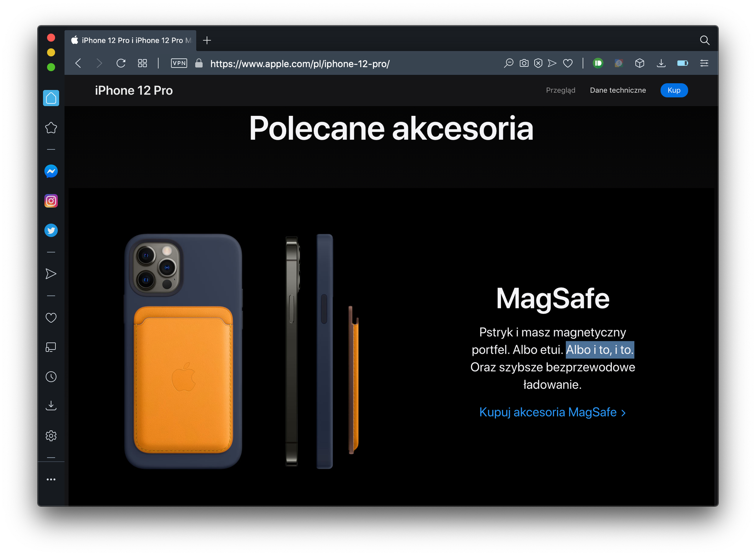Toggle the VPN badge
This screenshot has width=756, height=556.
[179, 63]
